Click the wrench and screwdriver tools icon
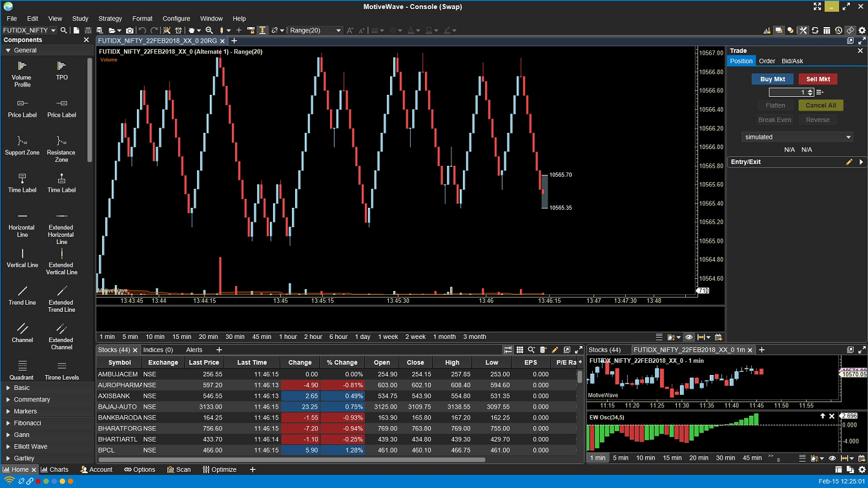The width and height of the screenshot is (868, 488). [803, 30]
